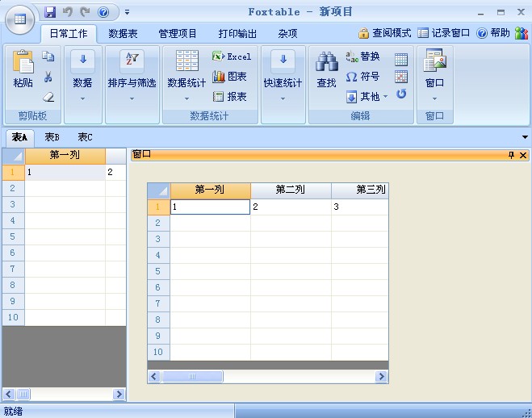Viewport: 532px width, 418px height.
Task: Open the Other (其他) dropdown menu
Action: tap(368, 97)
